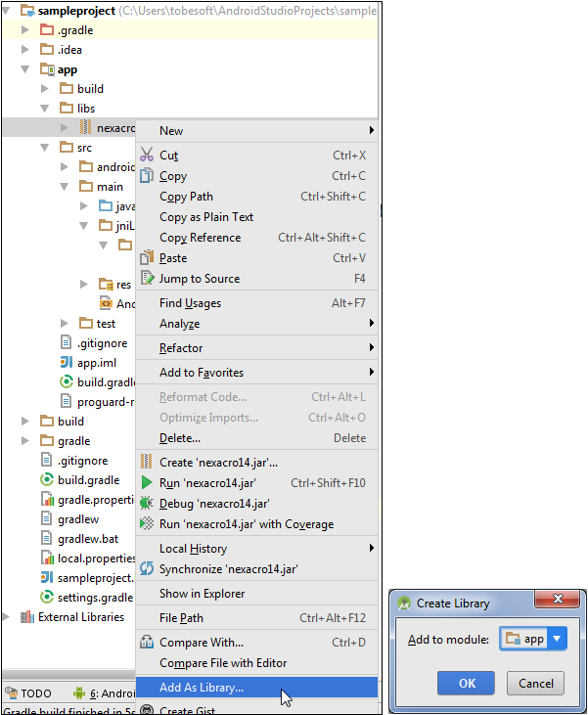Open the Refactor submenu
This screenshot has height=715, width=588.
point(256,347)
